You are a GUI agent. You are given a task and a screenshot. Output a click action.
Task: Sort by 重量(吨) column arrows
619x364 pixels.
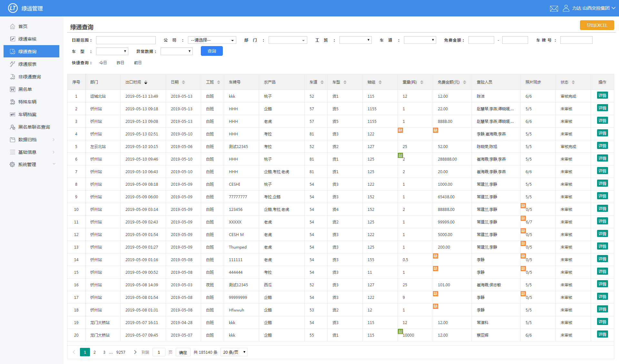[x=422, y=82]
